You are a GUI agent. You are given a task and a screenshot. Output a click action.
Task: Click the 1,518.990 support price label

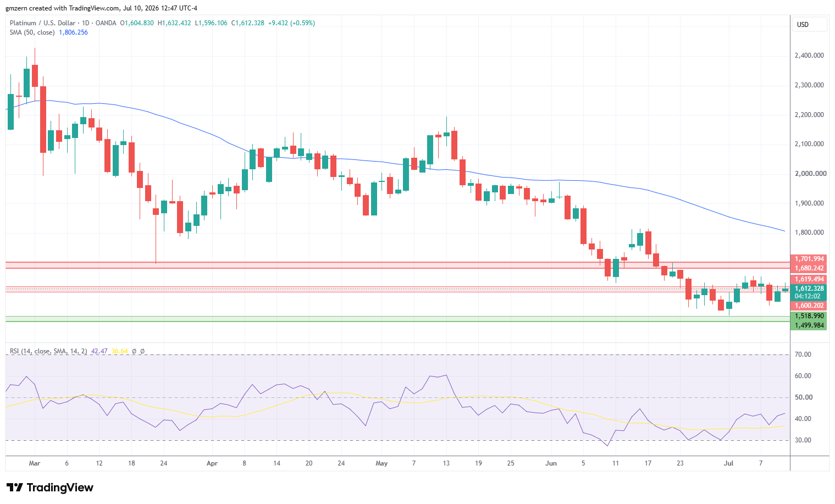[x=809, y=316]
